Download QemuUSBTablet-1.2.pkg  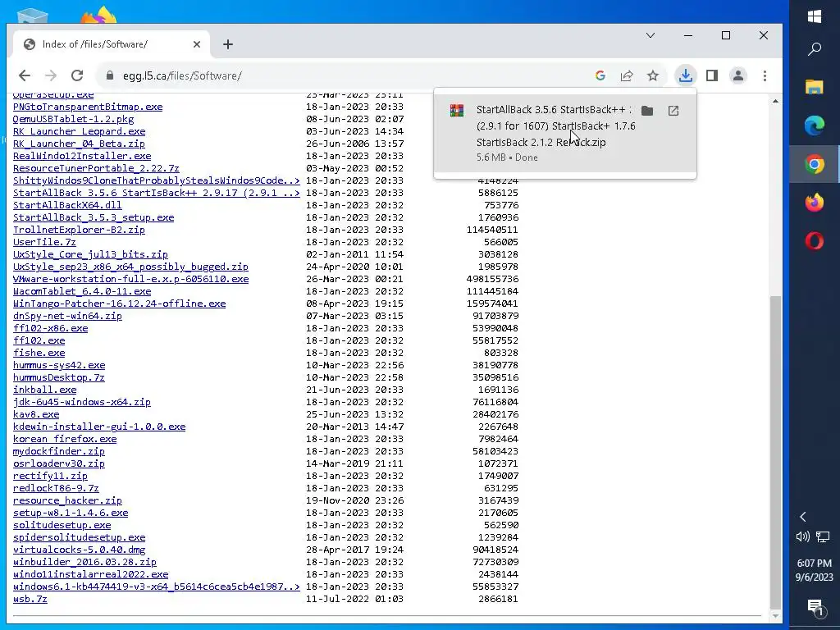click(73, 119)
